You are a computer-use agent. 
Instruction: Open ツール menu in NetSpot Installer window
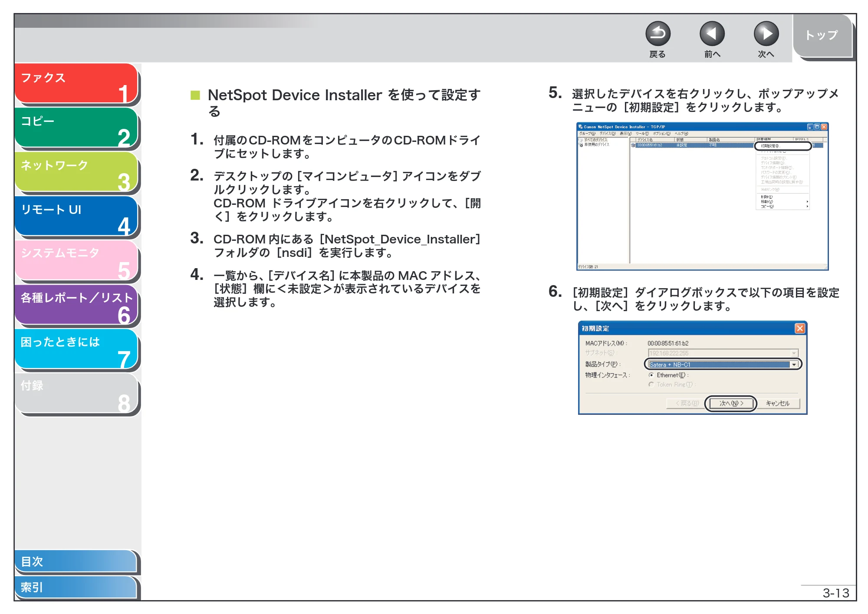click(x=642, y=134)
